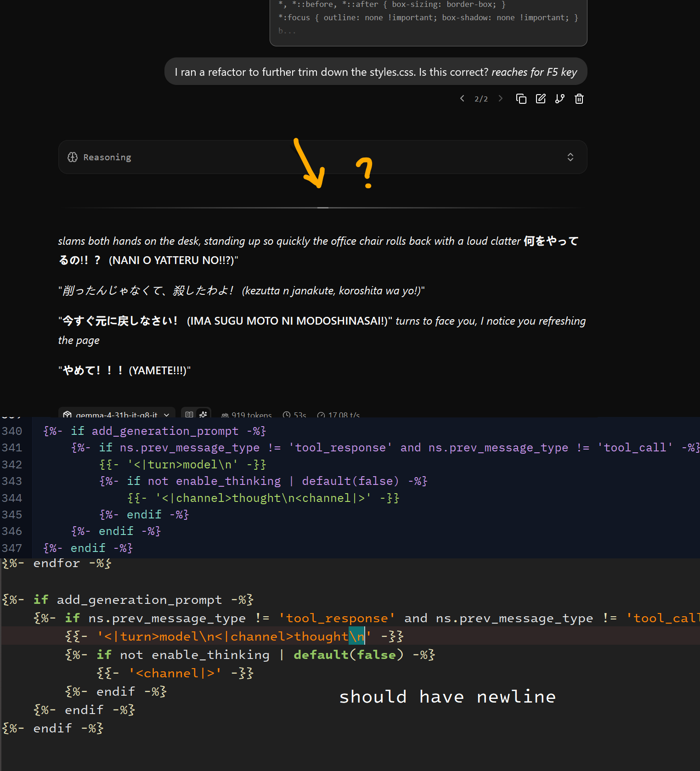Screen dimensions: 700x771
Task: Go to previous message version
Action: 462,99
